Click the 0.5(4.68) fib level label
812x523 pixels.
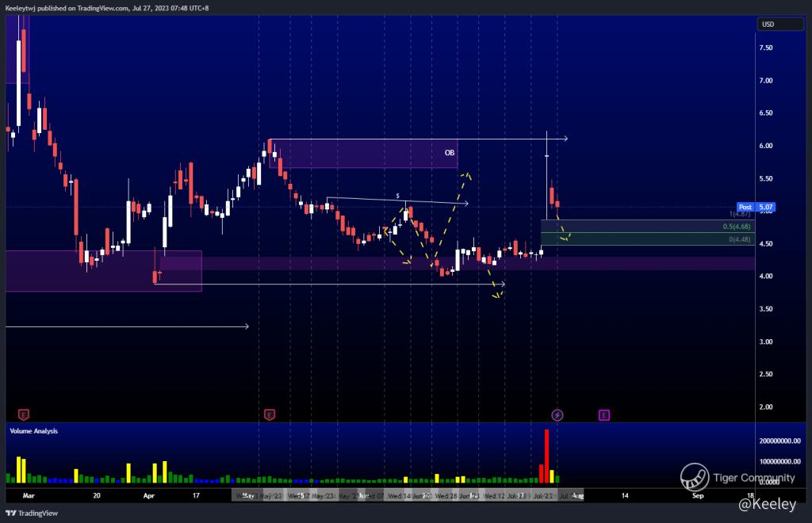coord(737,227)
